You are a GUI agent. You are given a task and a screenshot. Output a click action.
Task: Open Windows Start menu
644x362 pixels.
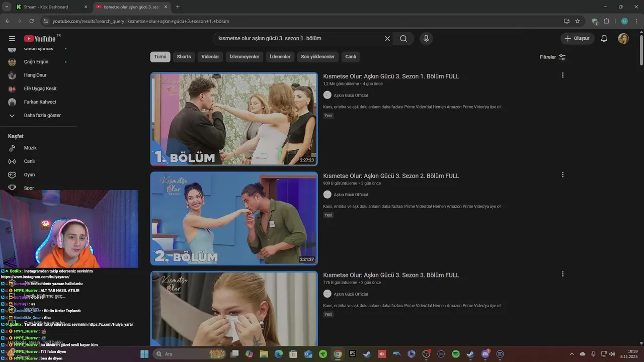[144, 354]
